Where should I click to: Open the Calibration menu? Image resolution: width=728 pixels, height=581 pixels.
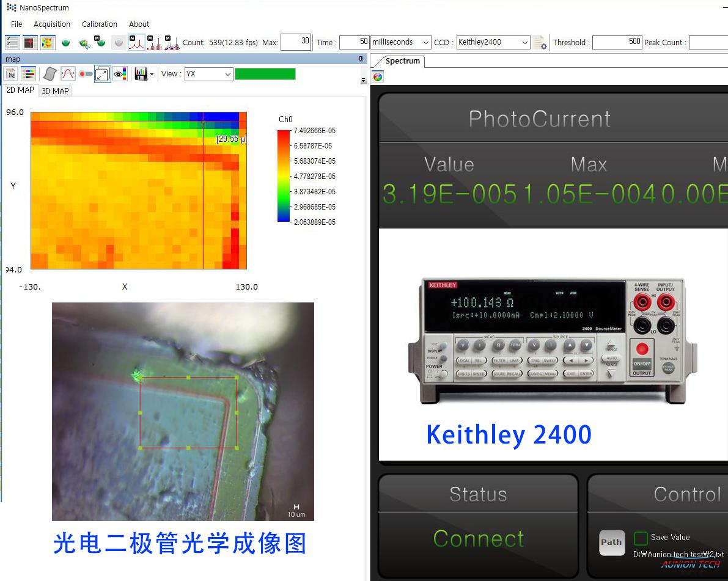coord(100,24)
